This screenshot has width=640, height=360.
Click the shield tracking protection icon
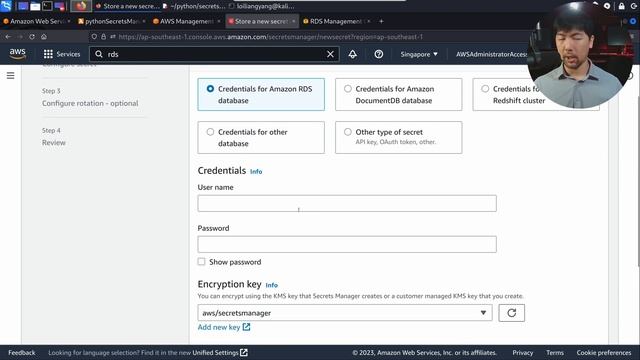click(94, 37)
